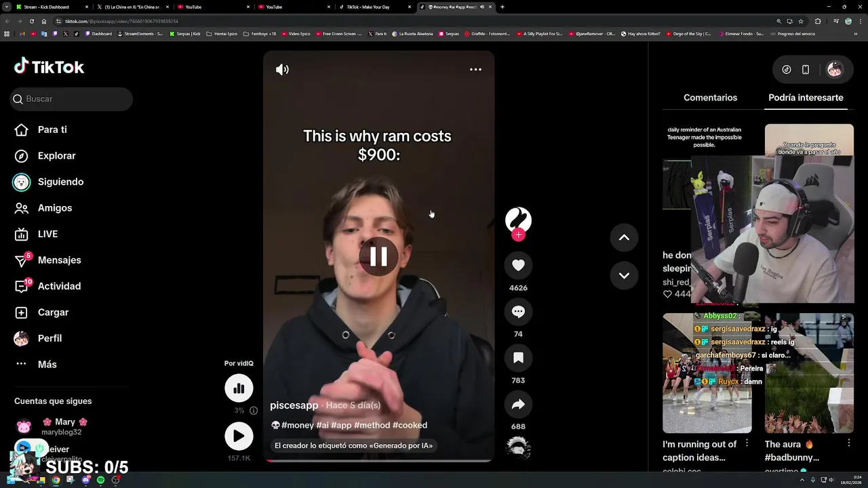Go to the next video with the down chevron
Viewport: 868px width, 488px height.
(x=624, y=275)
